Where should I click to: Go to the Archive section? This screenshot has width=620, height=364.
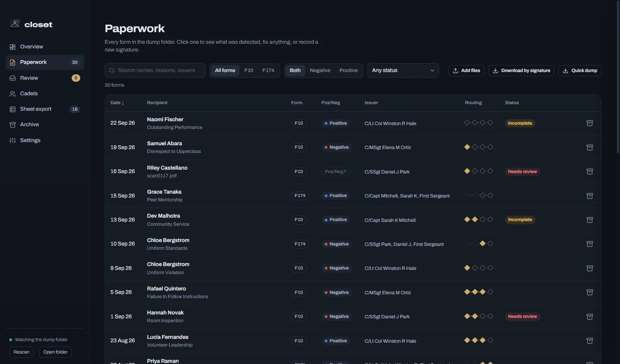click(x=45, y=124)
